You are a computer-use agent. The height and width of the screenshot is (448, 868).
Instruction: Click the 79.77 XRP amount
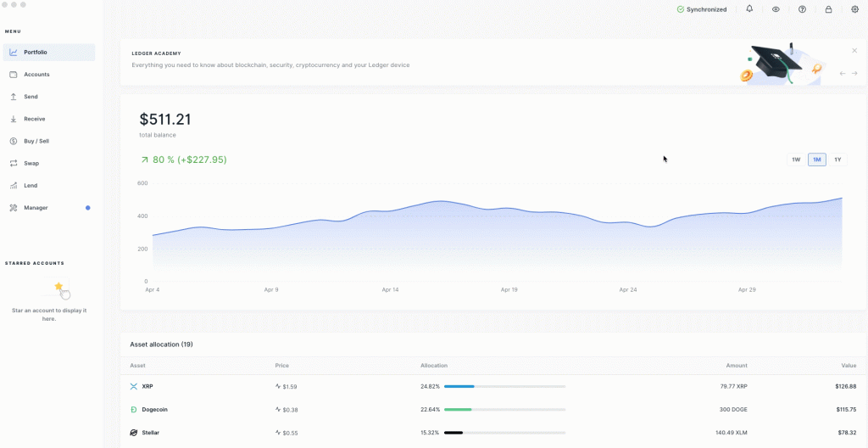tap(733, 386)
